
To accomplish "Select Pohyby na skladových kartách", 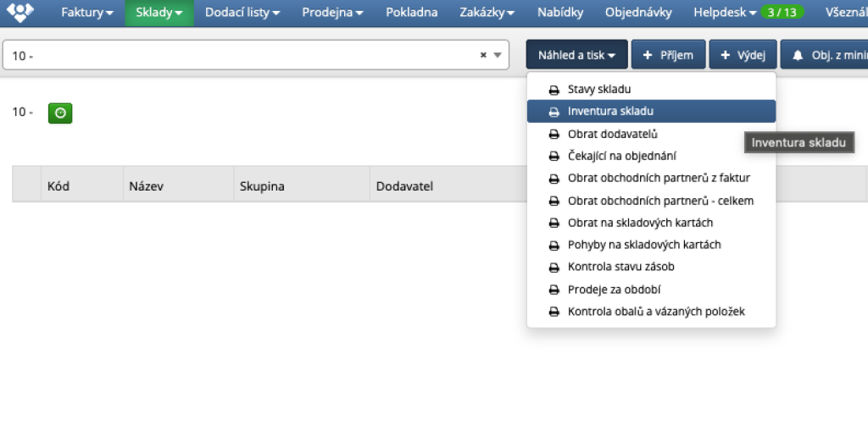I will click(x=643, y=245).
